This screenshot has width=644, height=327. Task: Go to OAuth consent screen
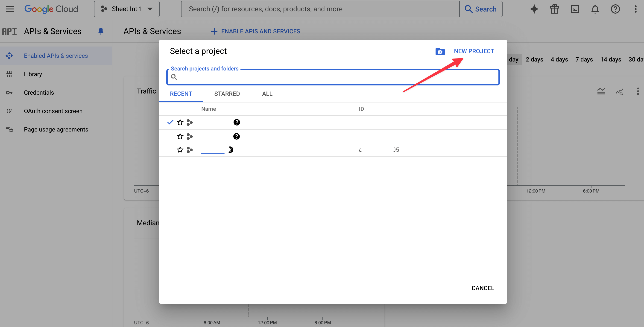[53, 111]
